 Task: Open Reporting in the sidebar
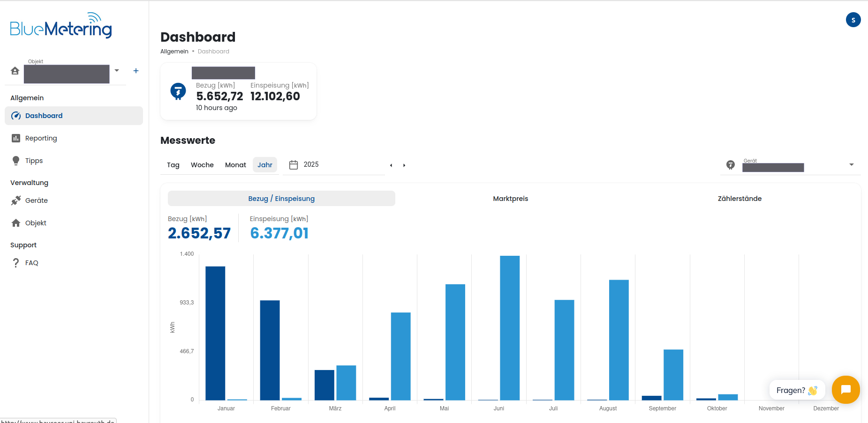pos(41,138)
